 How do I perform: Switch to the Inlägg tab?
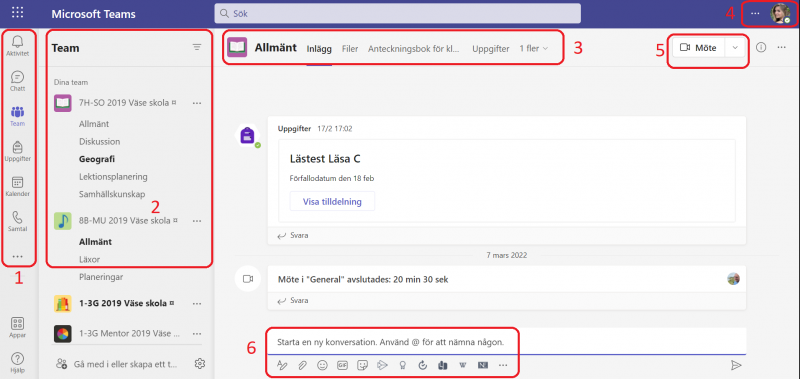tap(319, 49)
